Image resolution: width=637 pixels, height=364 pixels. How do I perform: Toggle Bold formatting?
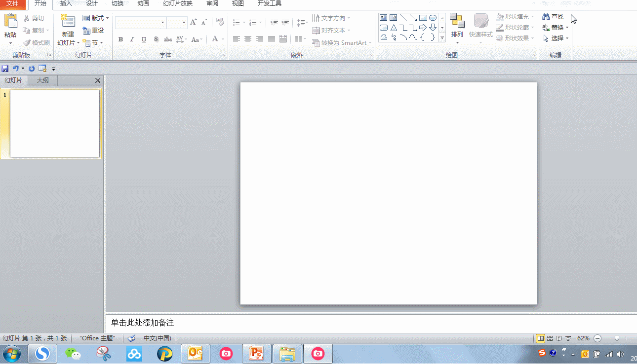pyautogui.click(x=120, y=39)
